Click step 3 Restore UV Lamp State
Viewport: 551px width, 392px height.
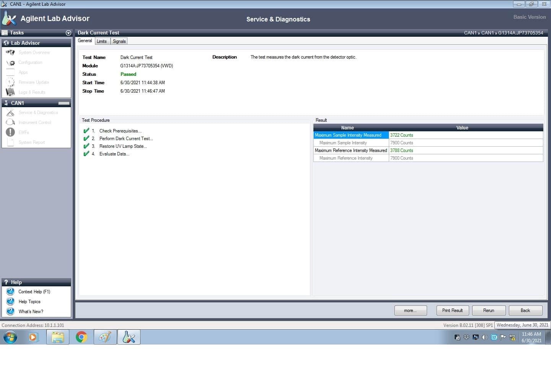pos(123,146)
